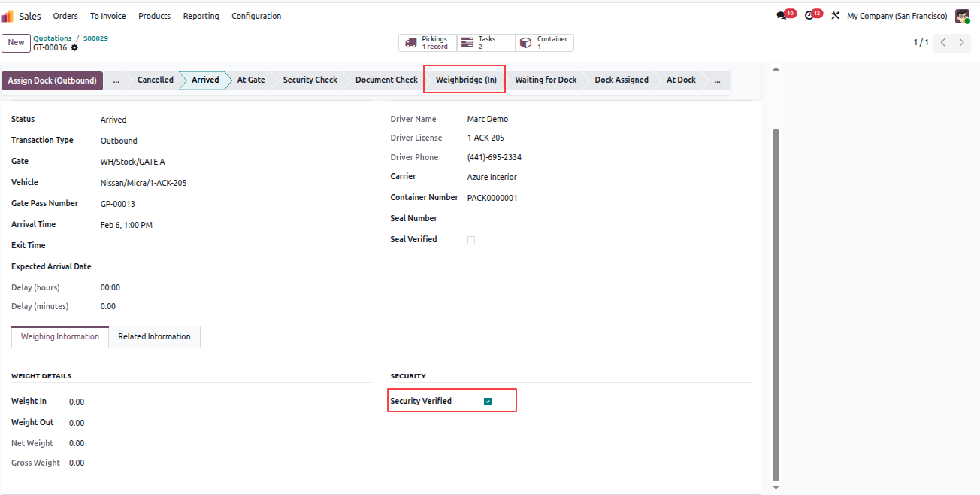
Task: Click the Tasks list icon
Action: point(467,43)
